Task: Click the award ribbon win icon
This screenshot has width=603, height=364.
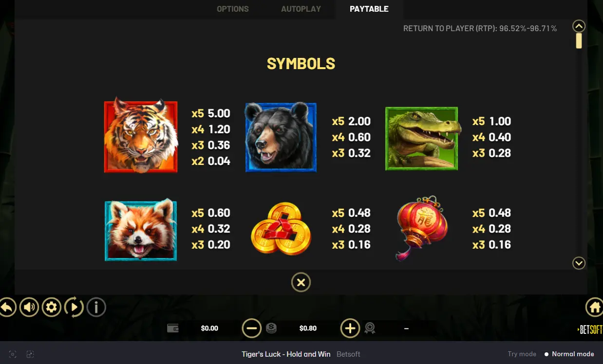Action: tap(370, 328)
